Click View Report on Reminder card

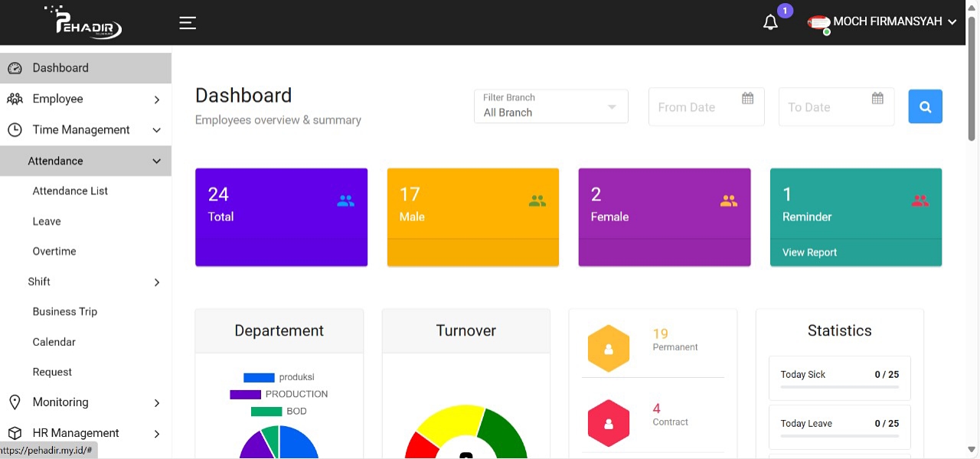click(x=809, y=252)
